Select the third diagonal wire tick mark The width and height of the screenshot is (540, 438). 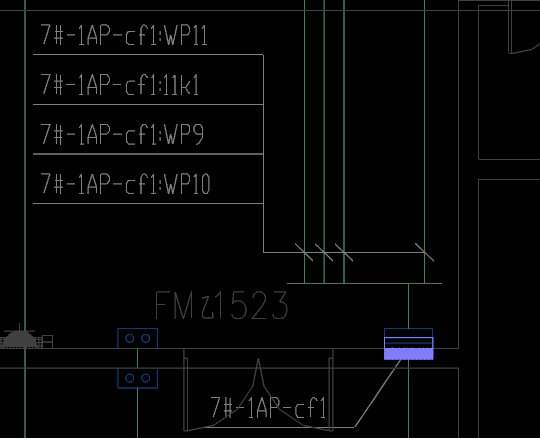344,252
